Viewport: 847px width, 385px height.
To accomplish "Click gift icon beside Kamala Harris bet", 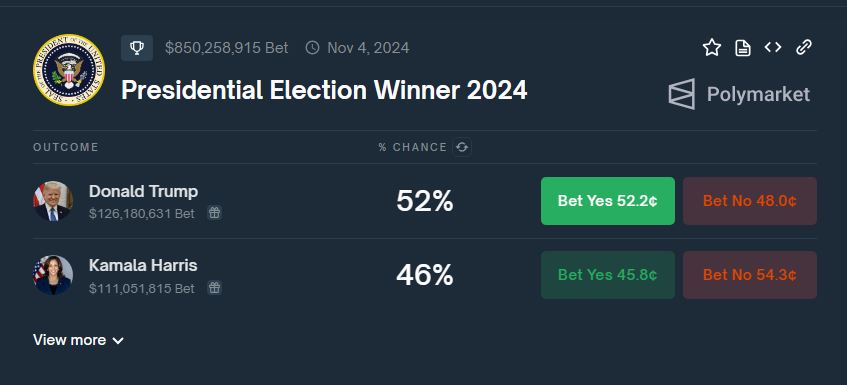I will click(214, 288).
